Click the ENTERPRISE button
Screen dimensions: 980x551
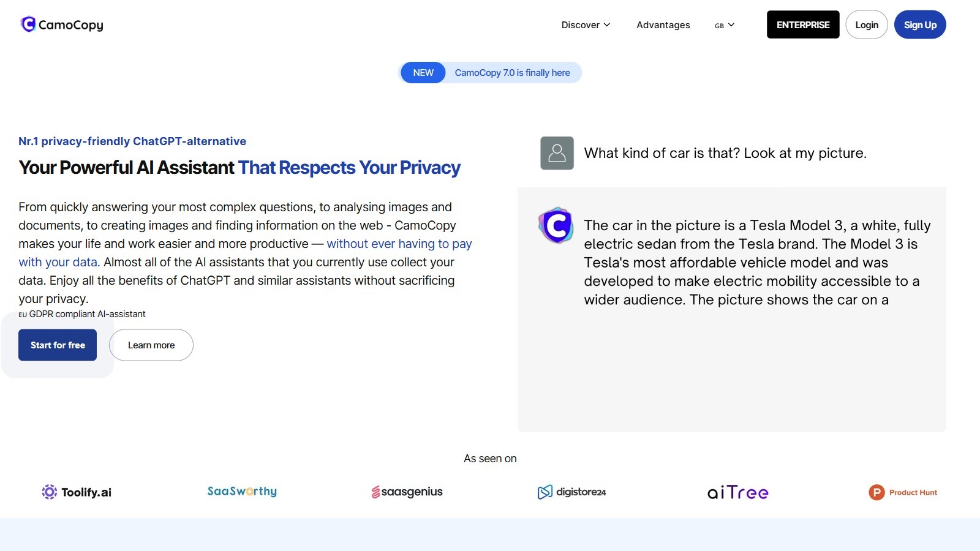click(803, 25)
